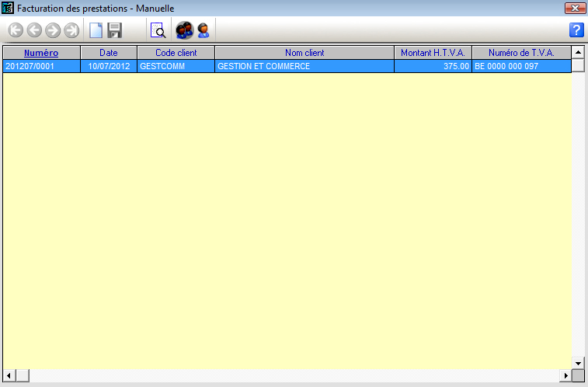Select invoice number 201207/0001

(x=42, y=66)
